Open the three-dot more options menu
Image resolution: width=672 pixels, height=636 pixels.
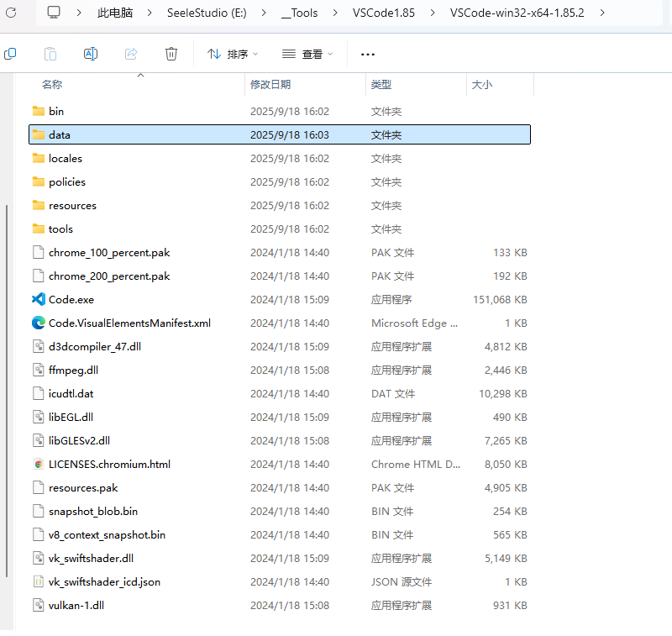tap(367, 54)
